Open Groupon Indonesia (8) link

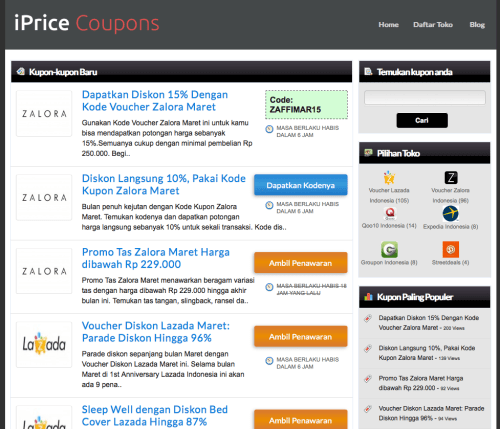(x=389, y=262)
